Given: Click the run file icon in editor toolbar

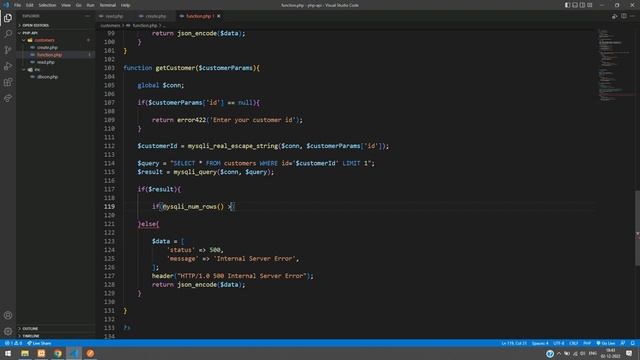Looking at the screenshot, I should [x=615, y=16].
